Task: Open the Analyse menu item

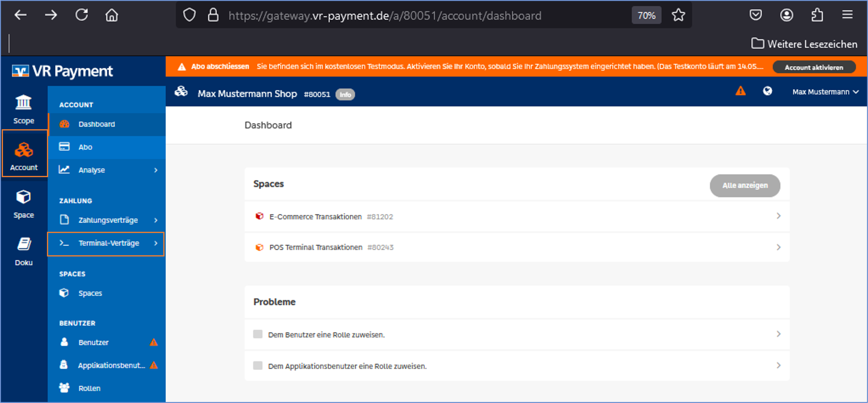Action: [x=107, y=170]
